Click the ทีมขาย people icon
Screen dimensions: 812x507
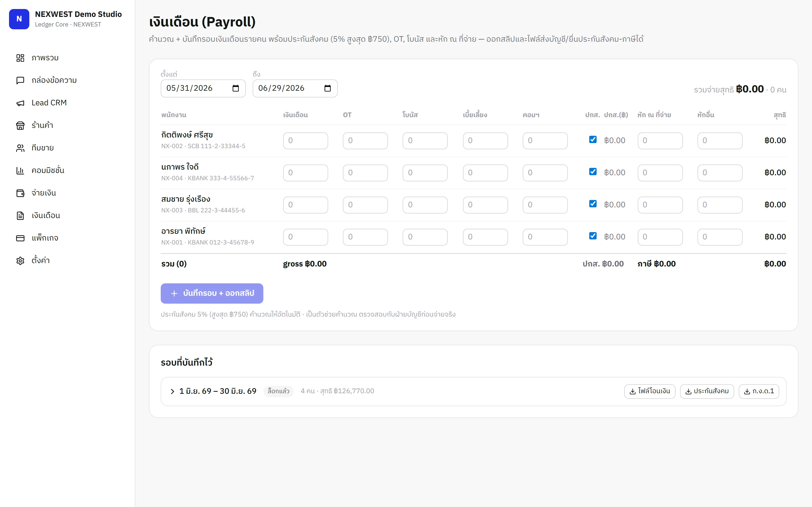point(20,148)
